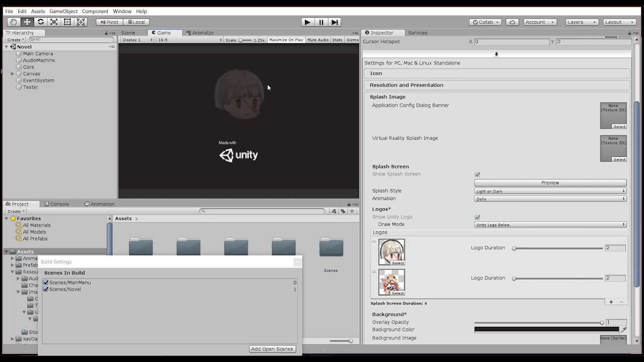Click the Pause button in the toolbar

(321, 22)
